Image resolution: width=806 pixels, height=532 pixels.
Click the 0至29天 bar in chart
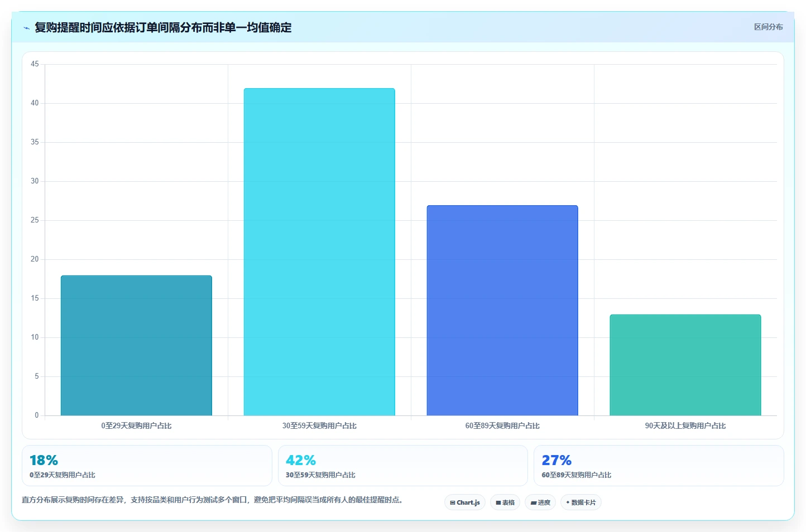(x=136, y=345)
